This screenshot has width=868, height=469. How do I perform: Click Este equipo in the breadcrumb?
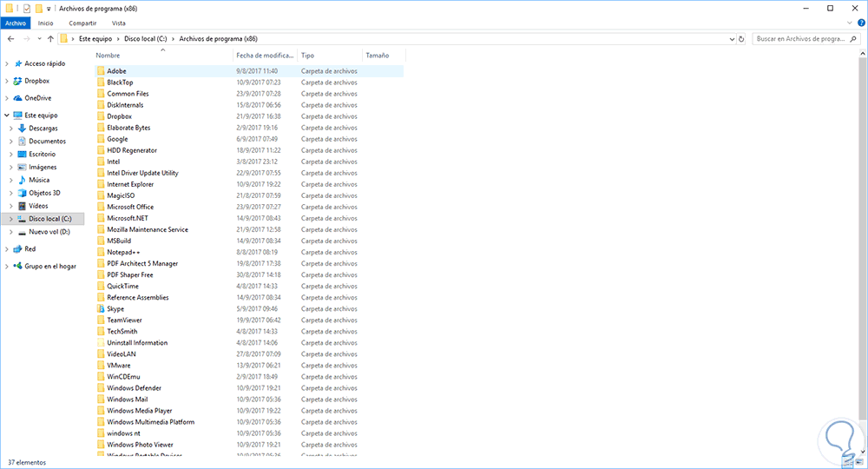(95, 39)
